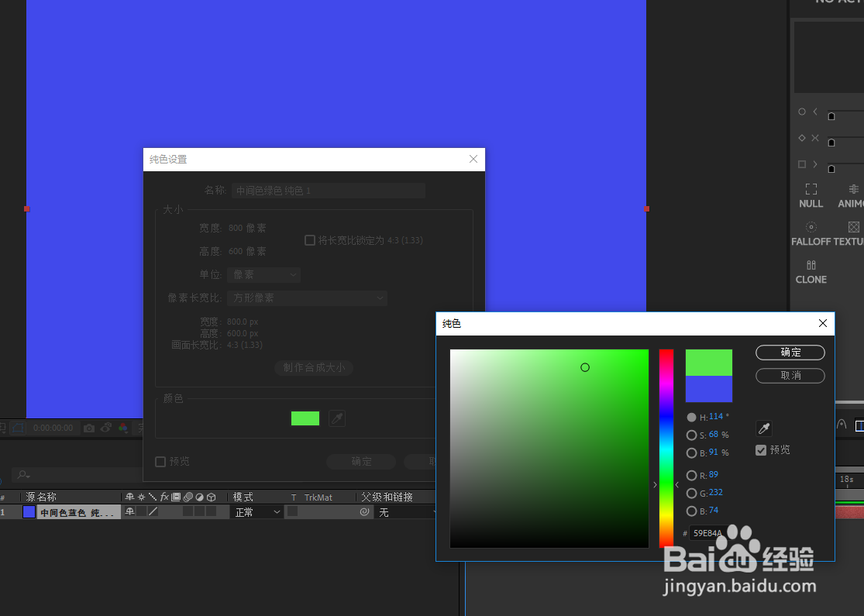
Task: Click OK in the color picker dialog
Action: click(x=790, y=352)
